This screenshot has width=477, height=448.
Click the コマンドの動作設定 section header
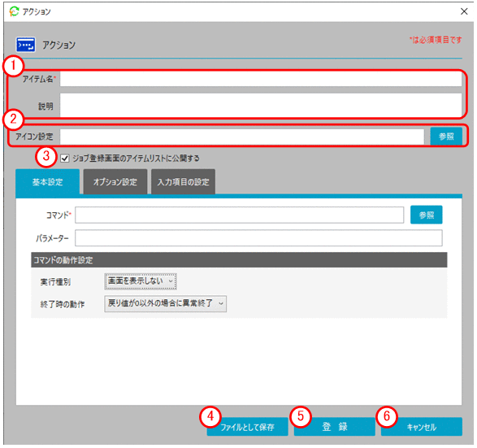[x=239, y=260]
